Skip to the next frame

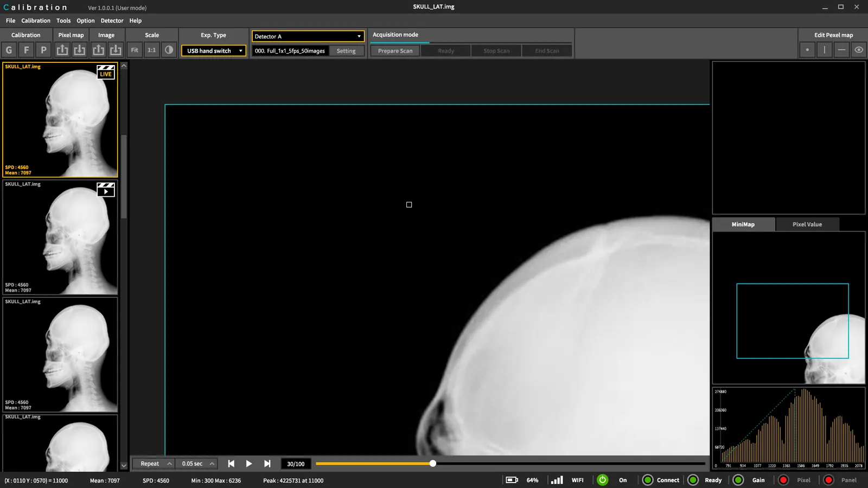pyautogui.click(x=267, y=464)
